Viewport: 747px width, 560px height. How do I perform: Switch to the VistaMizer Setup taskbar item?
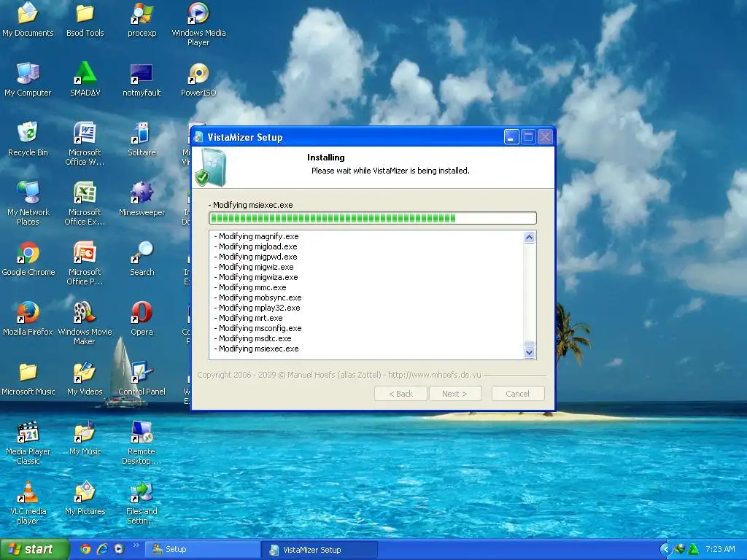click(320, 550)
